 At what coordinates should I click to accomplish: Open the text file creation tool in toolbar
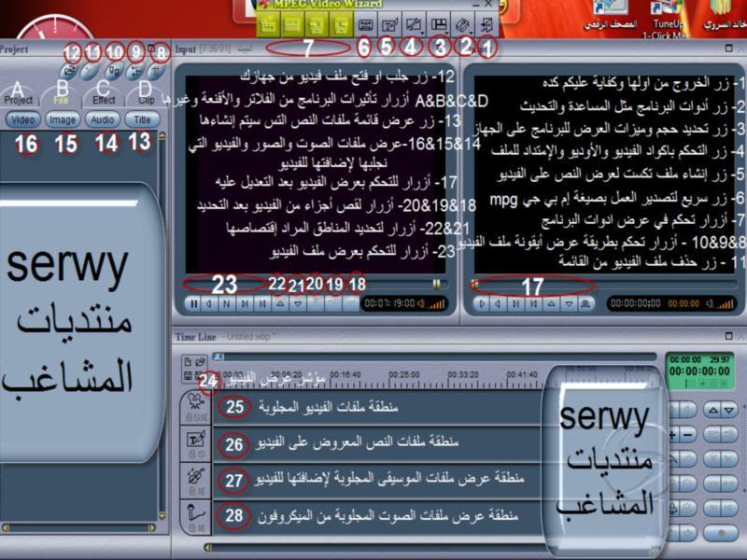[x=390, y=24]
